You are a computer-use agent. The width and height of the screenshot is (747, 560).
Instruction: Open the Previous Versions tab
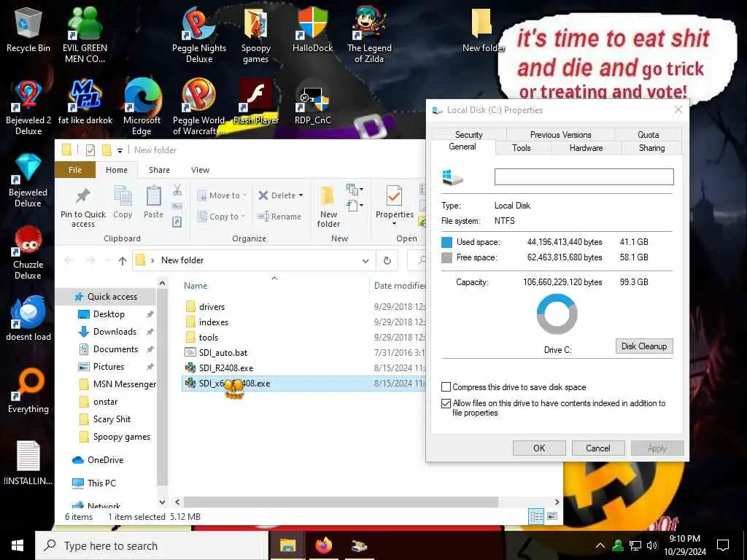pyautogui.click(x=560, y=135)
